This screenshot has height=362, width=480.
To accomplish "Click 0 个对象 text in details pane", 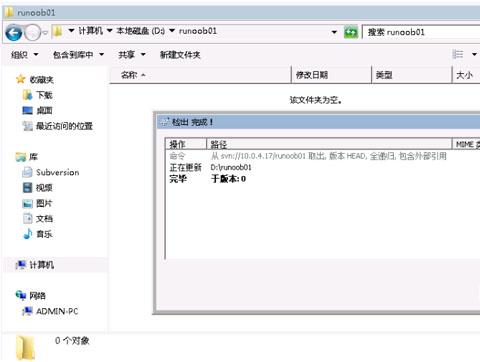I will (x=72, y=341).
